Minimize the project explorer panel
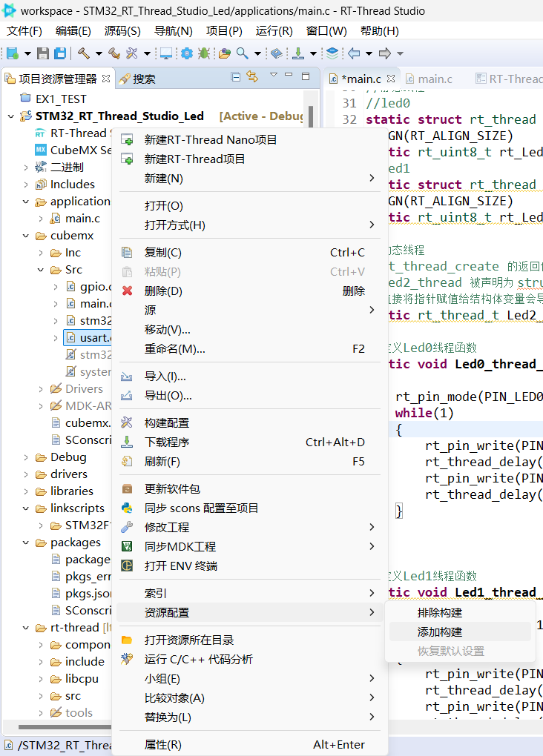The image size is (543, 756). 289,75
